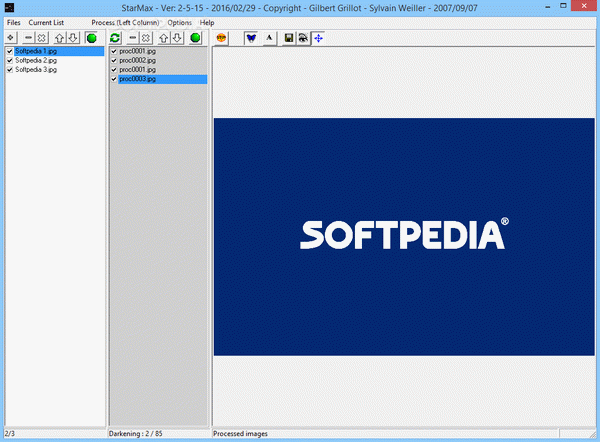Open the Current List menu
600x442 pixels.
point(46,23)
